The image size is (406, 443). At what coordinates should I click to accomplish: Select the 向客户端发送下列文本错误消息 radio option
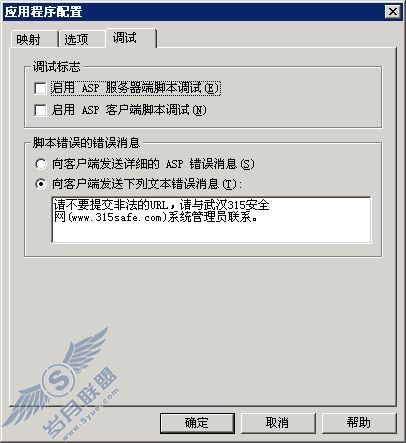41,184
